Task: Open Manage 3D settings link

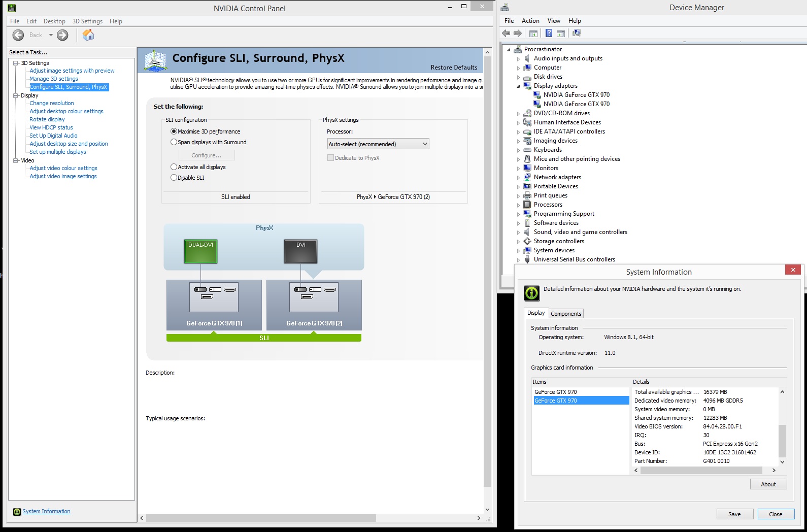Action: pos(54,79)
